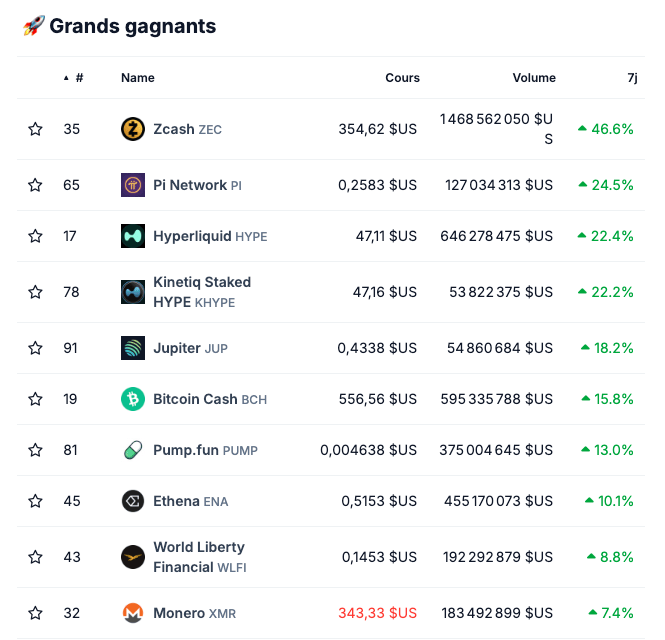Click the Name column header
Image resolution: width=665 pixels, height=640 pixels.
tap(138, 78)
